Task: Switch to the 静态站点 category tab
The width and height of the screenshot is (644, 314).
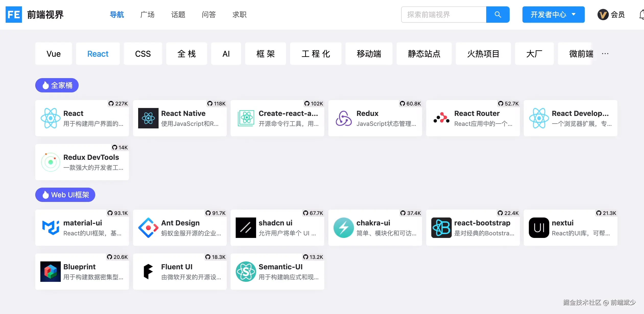Action: (x=424, y=54)
